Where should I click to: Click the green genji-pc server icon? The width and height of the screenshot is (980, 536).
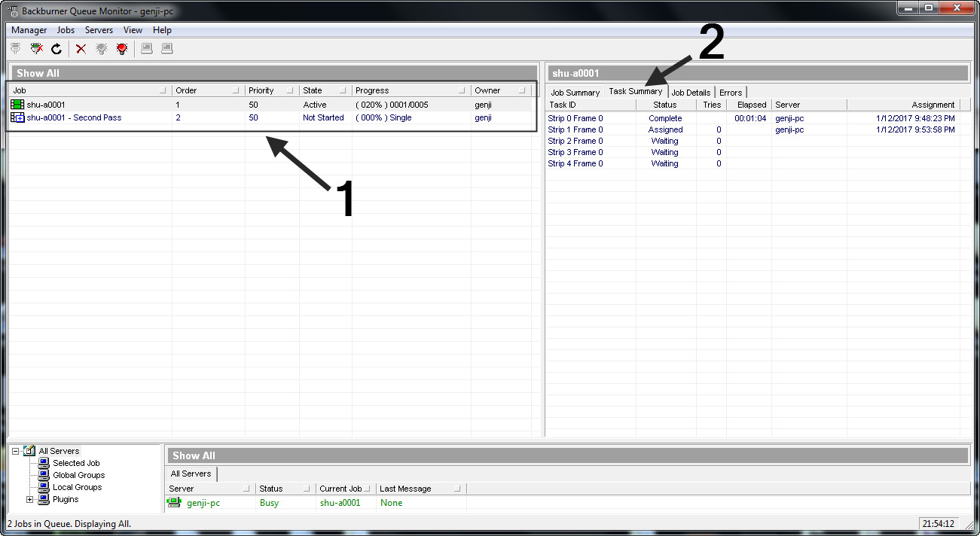[175, 503]
